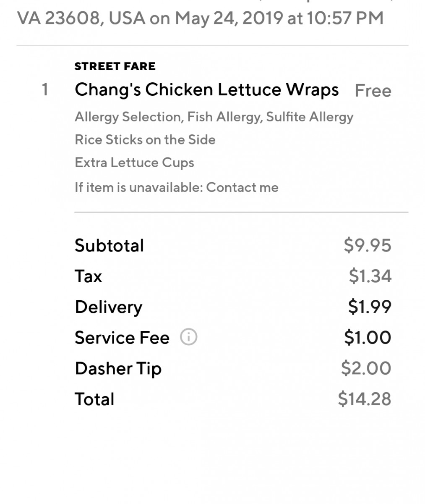Viewport: 425px width, 504px height.
Task: Tap the item quantity number 1
Action: [45, 89]
